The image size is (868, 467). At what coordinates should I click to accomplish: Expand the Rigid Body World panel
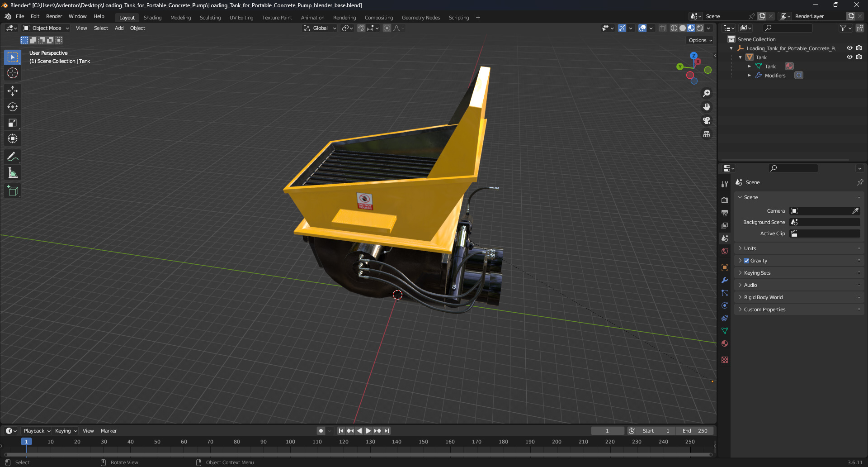point(799,297)
